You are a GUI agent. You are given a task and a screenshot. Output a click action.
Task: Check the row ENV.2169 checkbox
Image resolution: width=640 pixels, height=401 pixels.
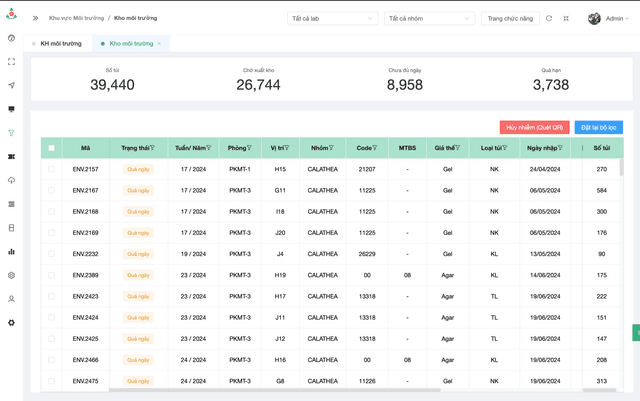(x=51, y=233)
